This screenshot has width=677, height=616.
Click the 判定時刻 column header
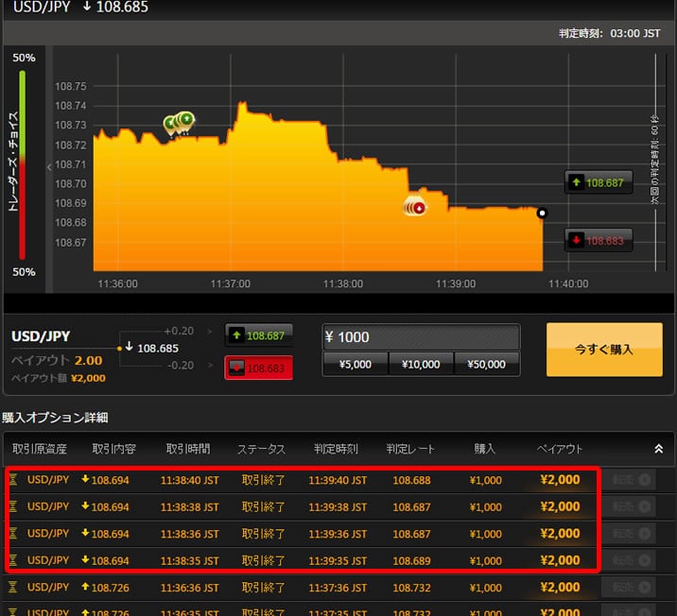point(336,449)
